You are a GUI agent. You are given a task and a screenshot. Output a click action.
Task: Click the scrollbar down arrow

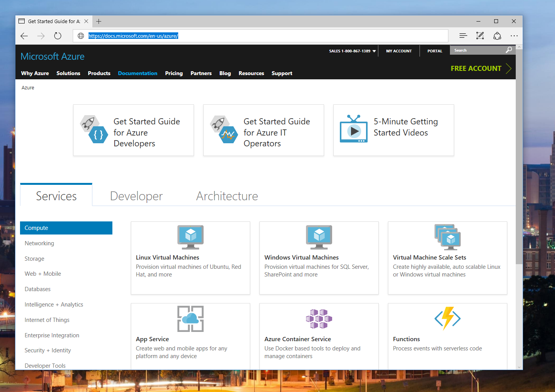(x=519, y=367)
